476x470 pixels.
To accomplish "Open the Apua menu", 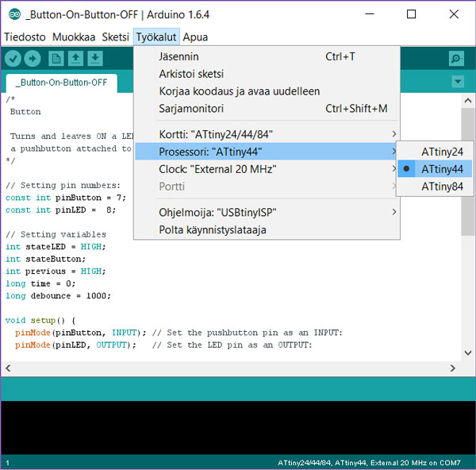I will 195,37.
